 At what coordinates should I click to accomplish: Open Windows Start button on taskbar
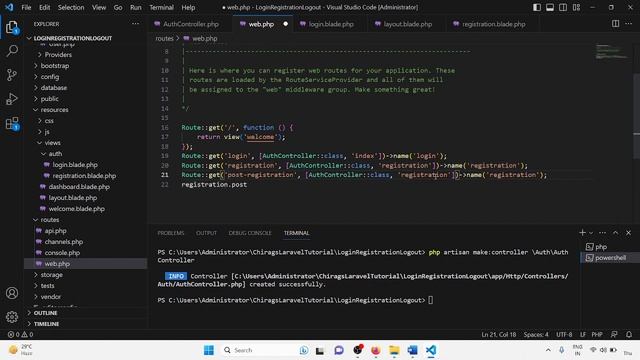pos(209,350)
